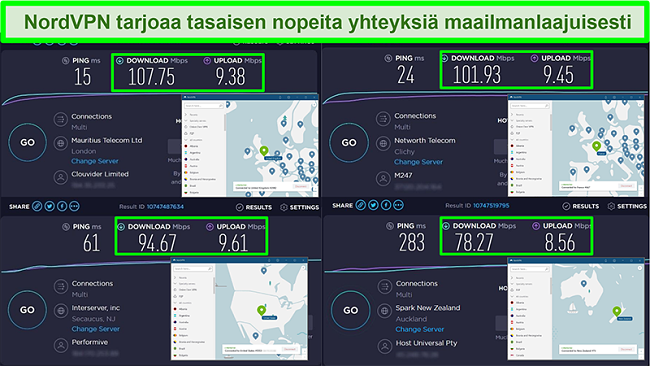Click user icon beside M247

coord(383,178)
